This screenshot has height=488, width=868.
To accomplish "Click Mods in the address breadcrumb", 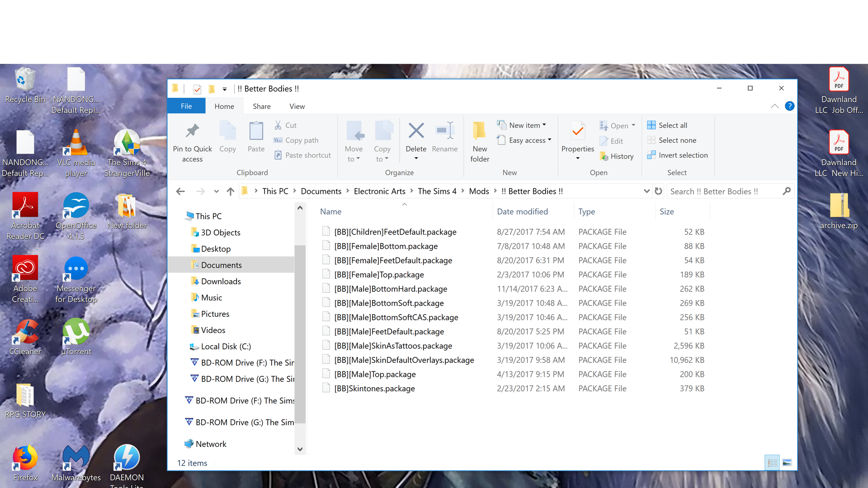I will click(x=479, y=191).
